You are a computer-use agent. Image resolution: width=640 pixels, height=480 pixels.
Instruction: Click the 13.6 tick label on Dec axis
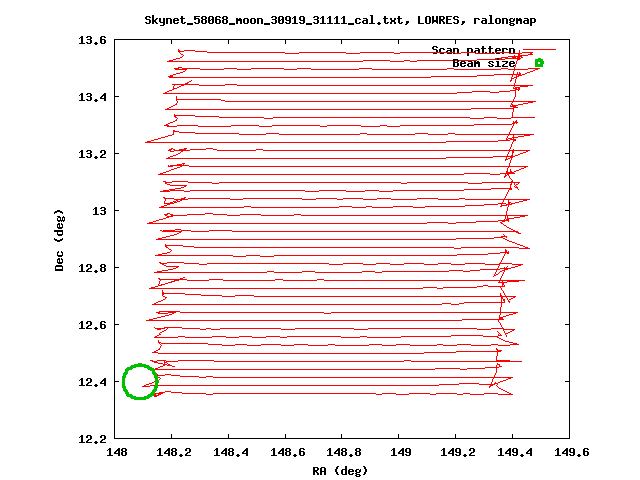click(x=92, y=40)
